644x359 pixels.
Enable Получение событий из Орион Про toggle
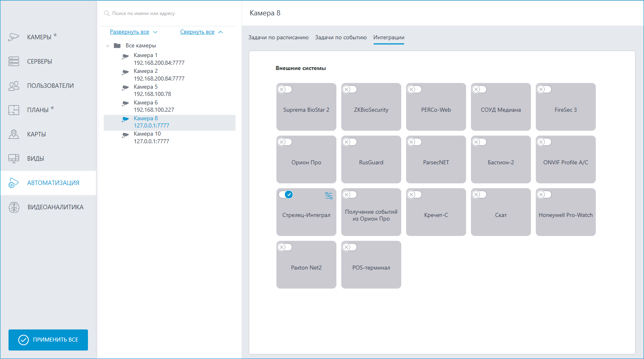point(349,195)
